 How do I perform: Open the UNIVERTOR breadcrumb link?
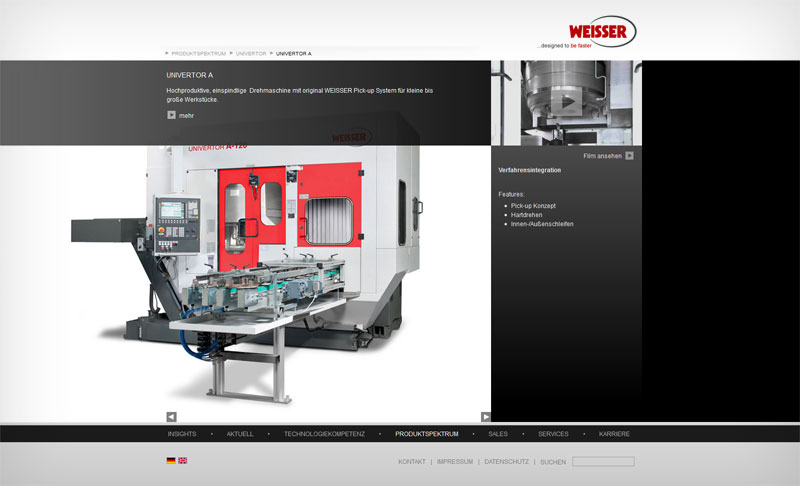(251, 54)
